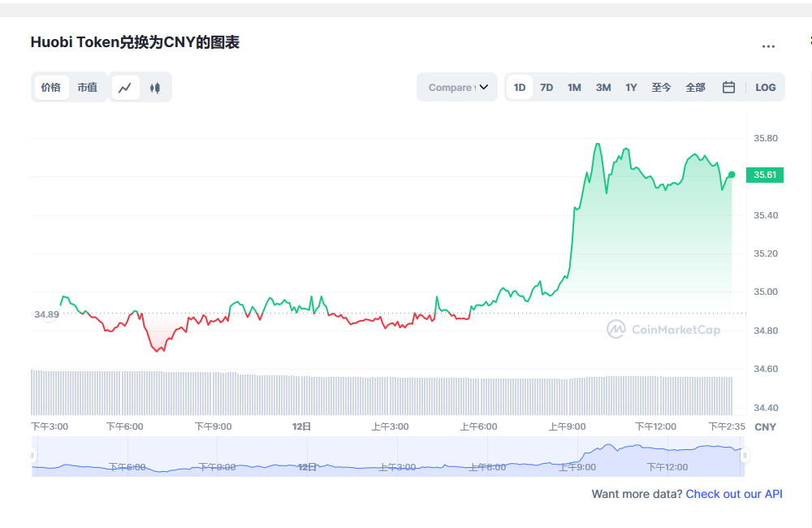Toggle LOG scale on chart
The image size is (812, 528).
pos(766,87)
